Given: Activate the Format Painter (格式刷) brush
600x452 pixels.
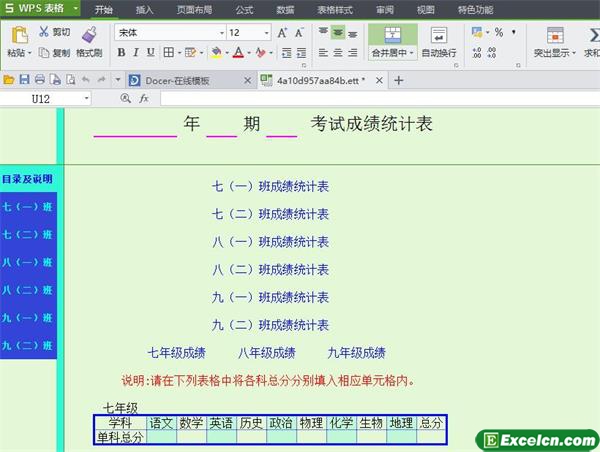Looking at the screenshot, I should 89,35.
